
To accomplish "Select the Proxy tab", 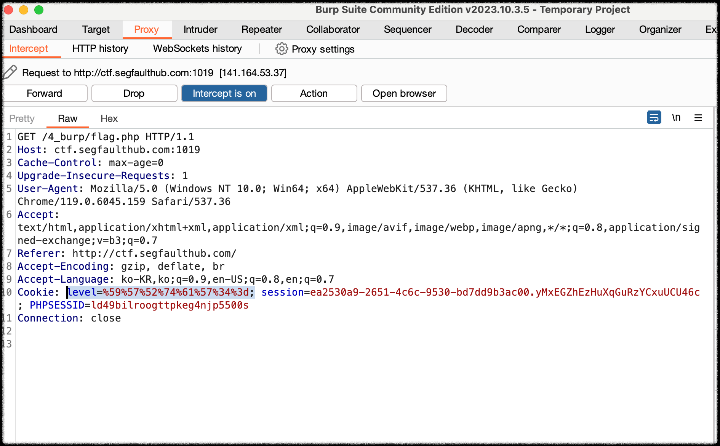I will point(146,29).
